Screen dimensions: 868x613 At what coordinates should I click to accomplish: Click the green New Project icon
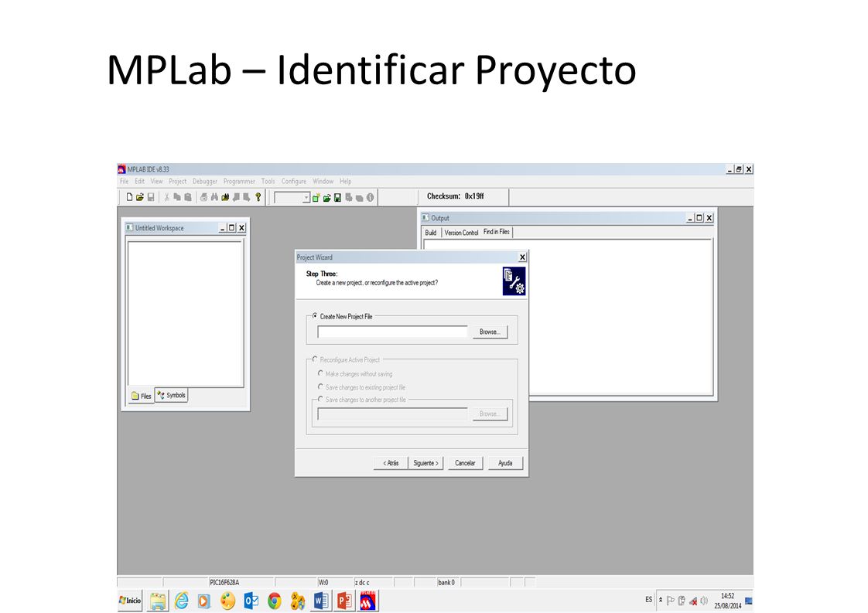pyautogui.click(x=316, y=198)
